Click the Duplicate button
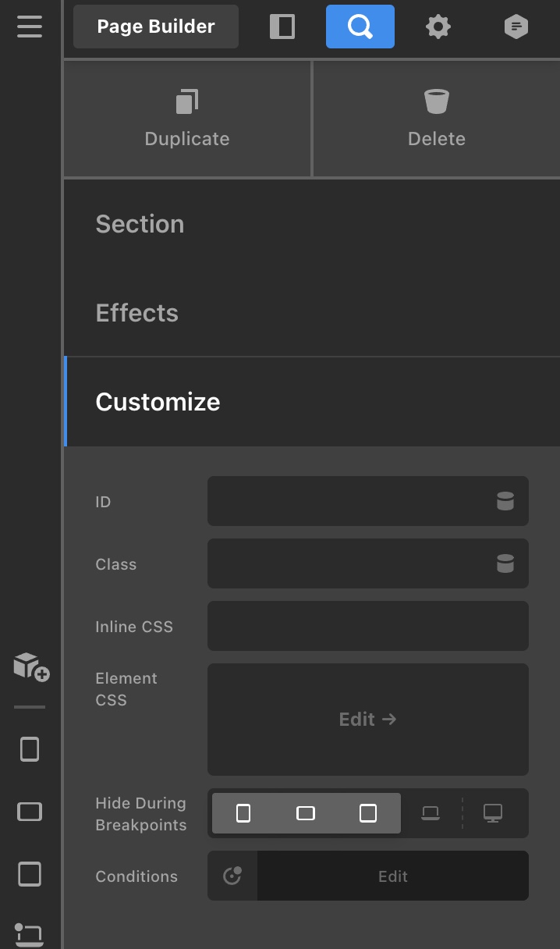The width and height of the screenshot is (560, 949). pos(187,119)
